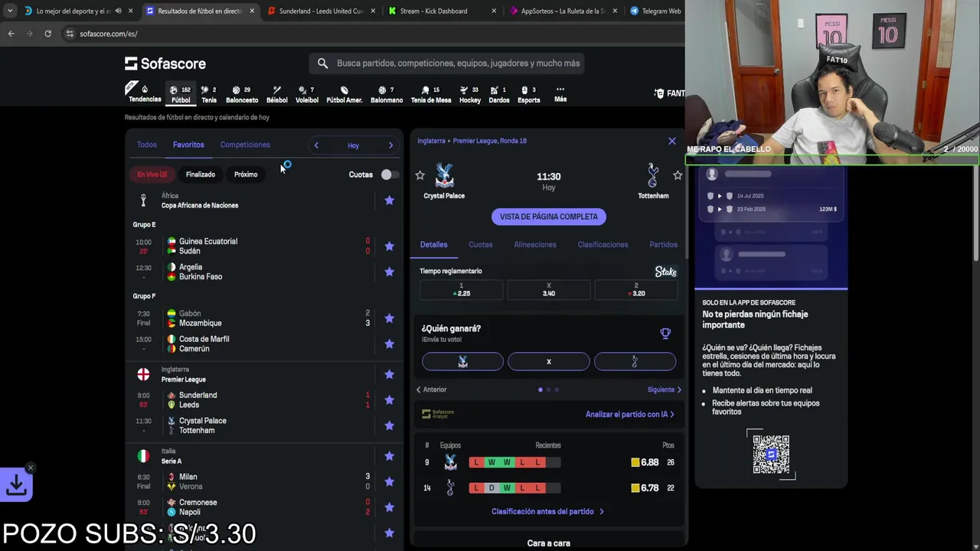Image resolution: width=980 pixels, height=551 pixels.
Task: Toggle favorite star for Sunderland-Leeds
Action: (389, 399)
